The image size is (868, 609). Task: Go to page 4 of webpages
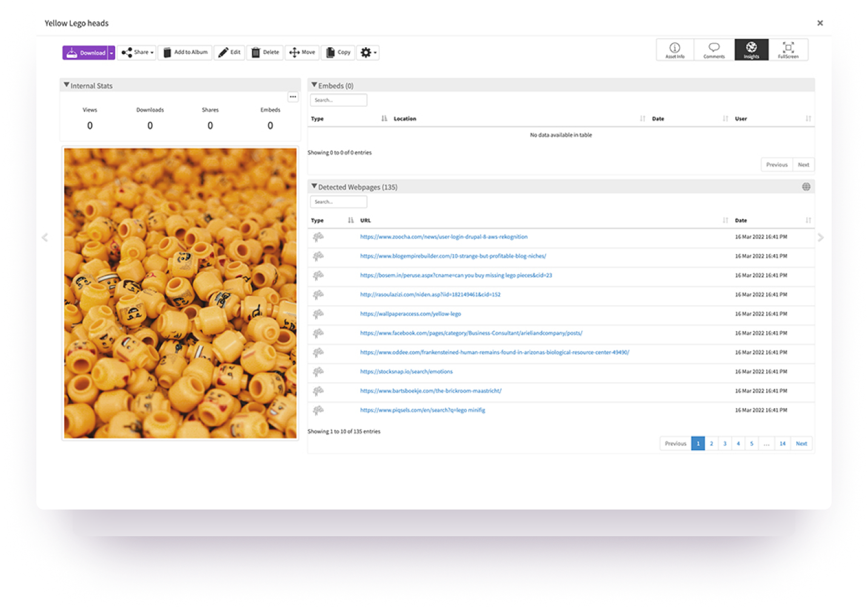coord(738,444)
